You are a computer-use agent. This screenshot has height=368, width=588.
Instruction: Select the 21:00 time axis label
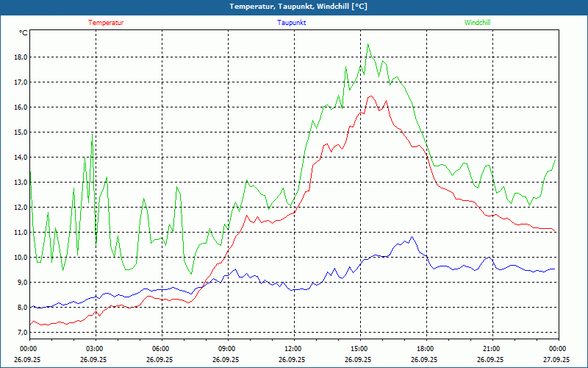[x=492, y=349]
